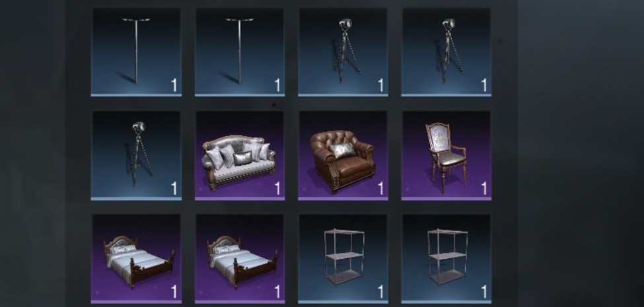Click the quantity number on the sofa tile

(x=277, y=188)
